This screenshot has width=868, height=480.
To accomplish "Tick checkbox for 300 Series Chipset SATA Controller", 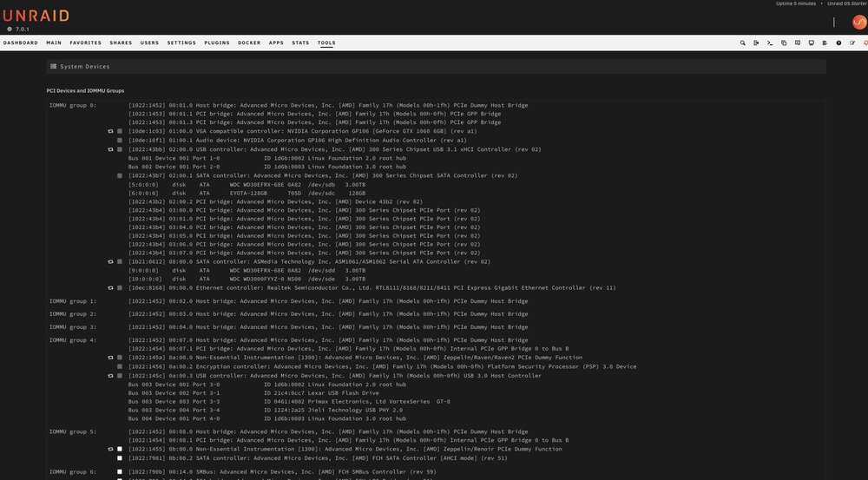I will [x=120, y=175].
